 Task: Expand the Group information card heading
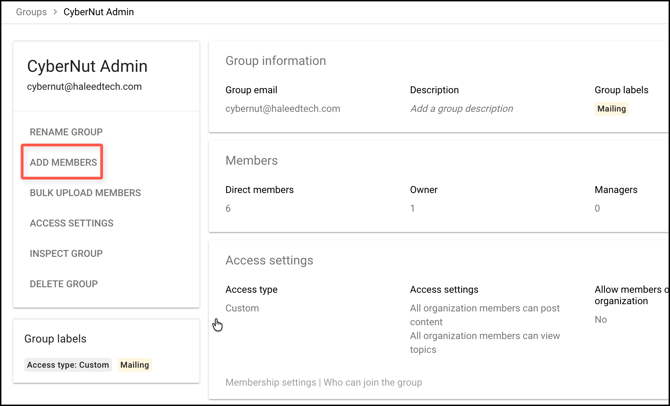coord(275,61)
